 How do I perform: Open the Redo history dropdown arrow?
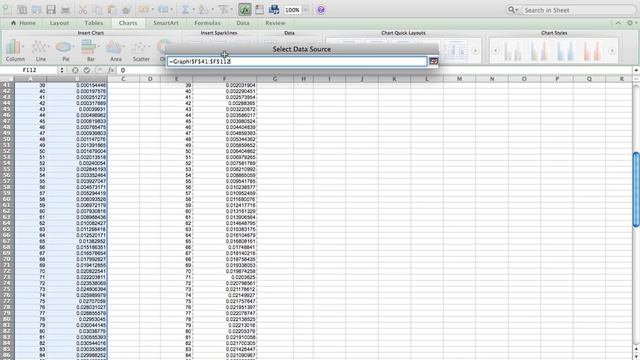click(x=172, y=10)
